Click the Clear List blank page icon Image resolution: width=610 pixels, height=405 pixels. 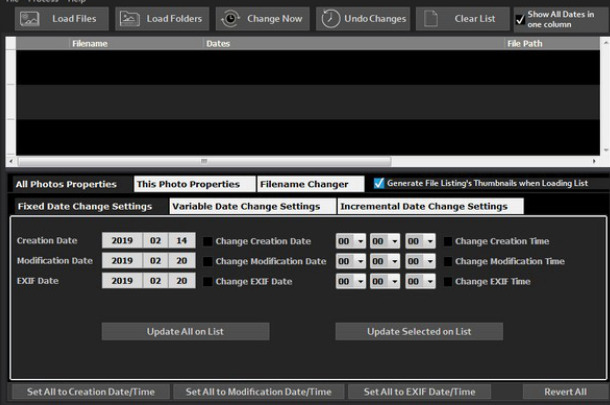click(430, 18)
